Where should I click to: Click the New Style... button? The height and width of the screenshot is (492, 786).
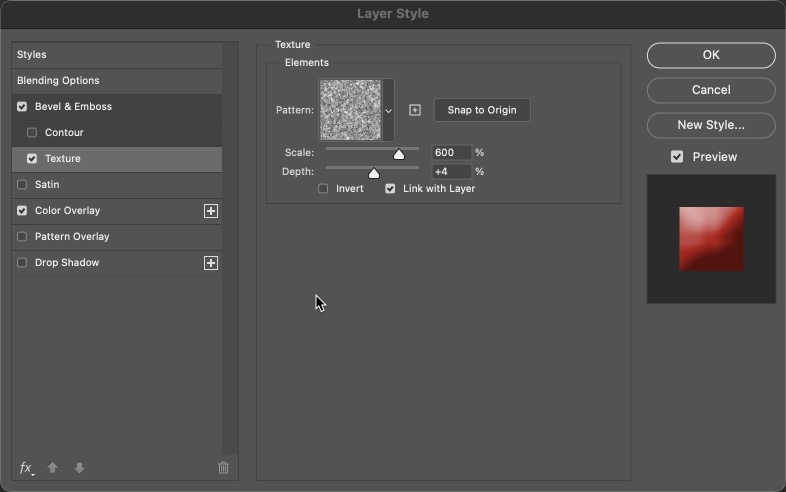711,125
